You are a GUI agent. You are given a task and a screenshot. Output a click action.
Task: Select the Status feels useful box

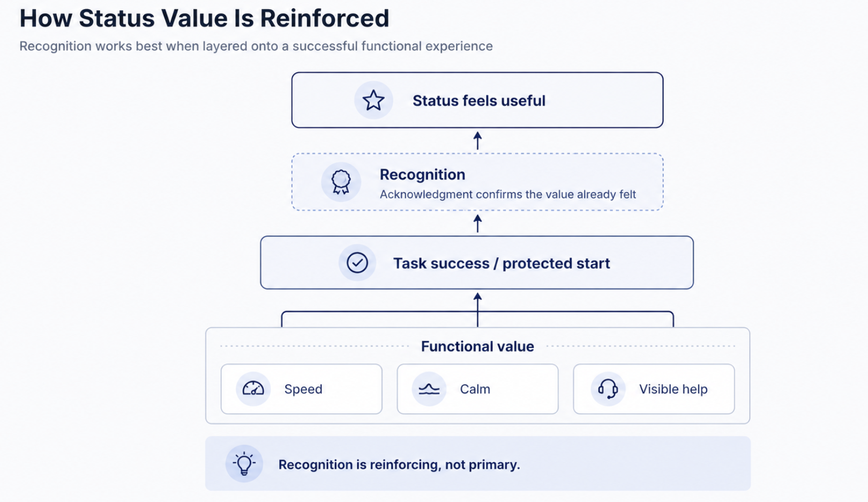click(477, 100)
